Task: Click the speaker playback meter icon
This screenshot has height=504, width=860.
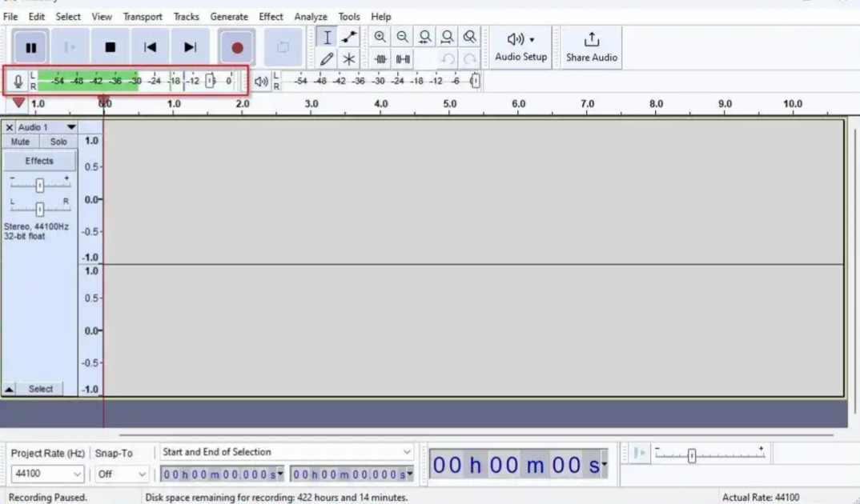Action: pos(261,82)
